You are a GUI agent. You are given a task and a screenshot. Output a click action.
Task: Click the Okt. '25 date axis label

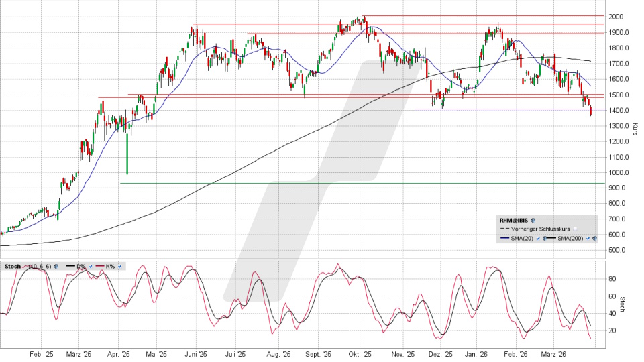coord(364,354)
